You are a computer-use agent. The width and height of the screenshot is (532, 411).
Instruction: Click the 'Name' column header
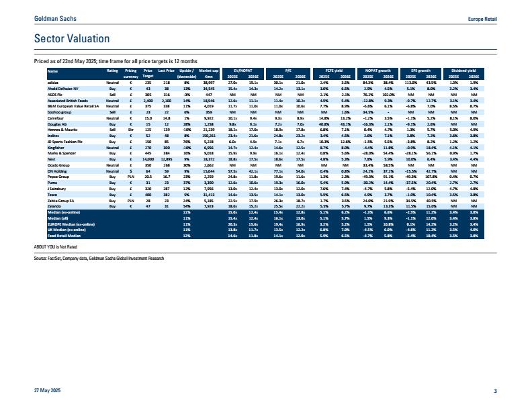pos(53,71)
